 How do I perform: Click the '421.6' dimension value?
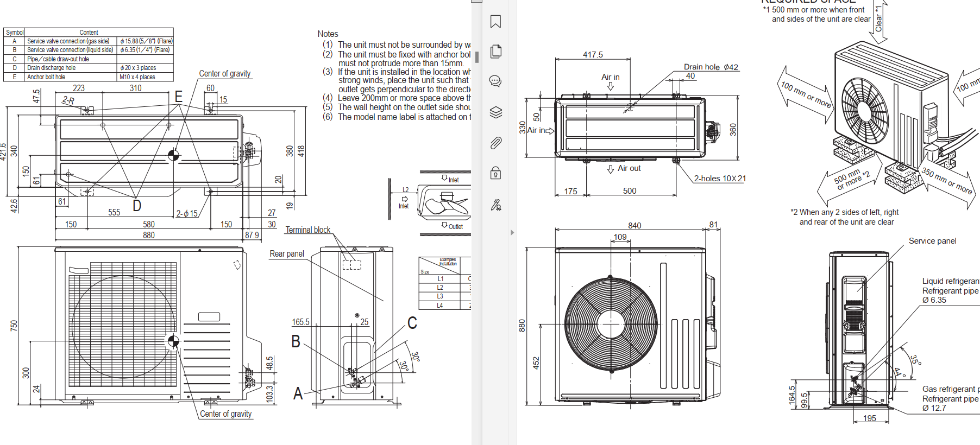click(3, 152)
